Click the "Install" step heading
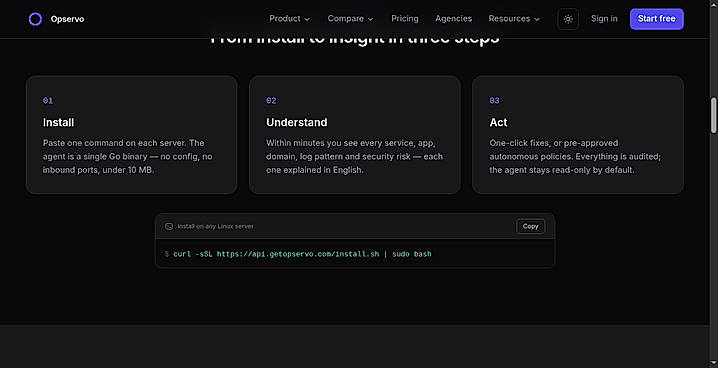 point(58,122)
